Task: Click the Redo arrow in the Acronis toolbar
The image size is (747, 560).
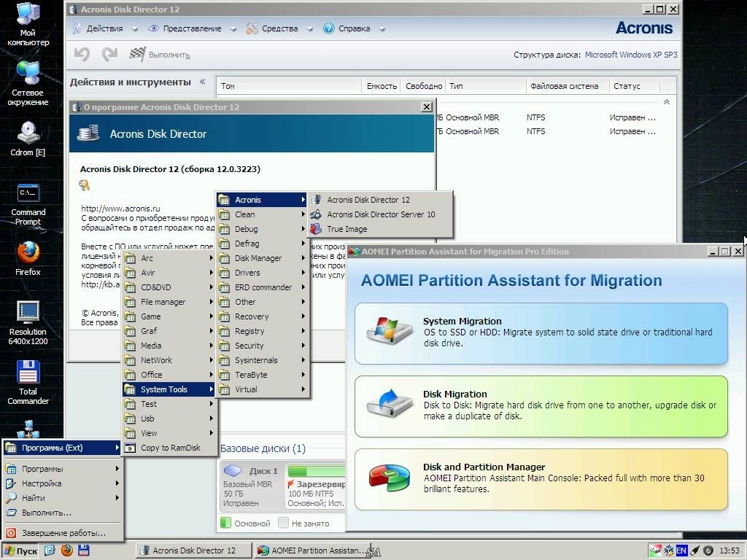Action: coord(110,54)
